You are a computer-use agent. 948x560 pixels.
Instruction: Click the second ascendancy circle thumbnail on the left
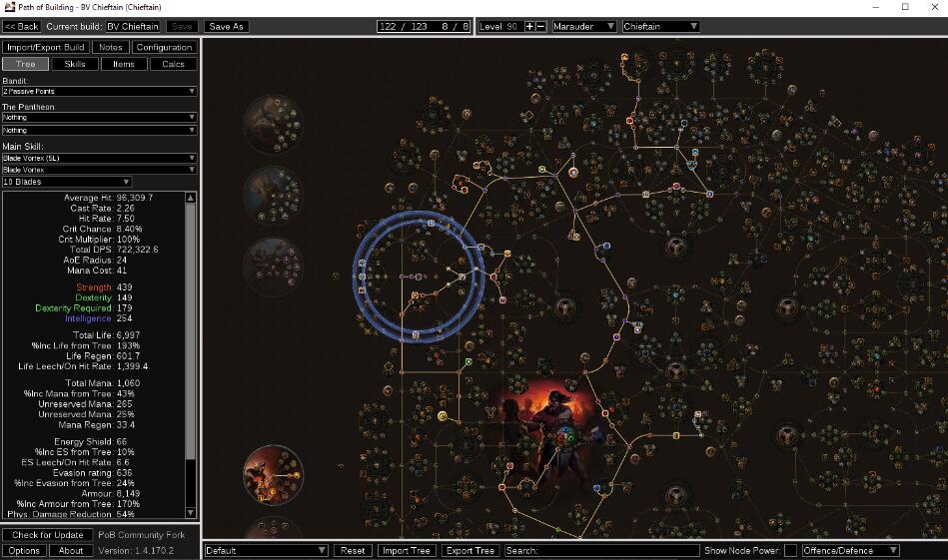coord(274,196)
